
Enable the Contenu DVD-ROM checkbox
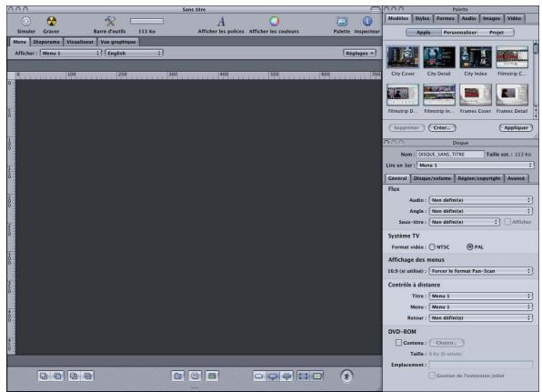click(x=398, y=343)
